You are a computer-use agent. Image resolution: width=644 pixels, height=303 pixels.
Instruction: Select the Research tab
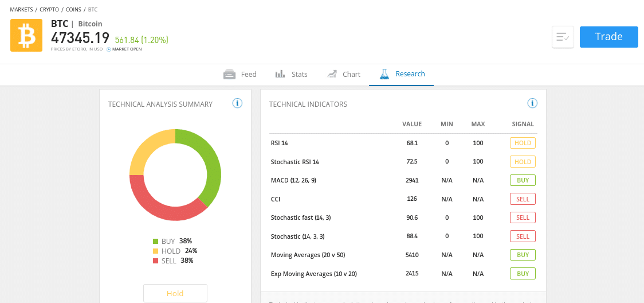pyautogui.click(x=401, y=75)
